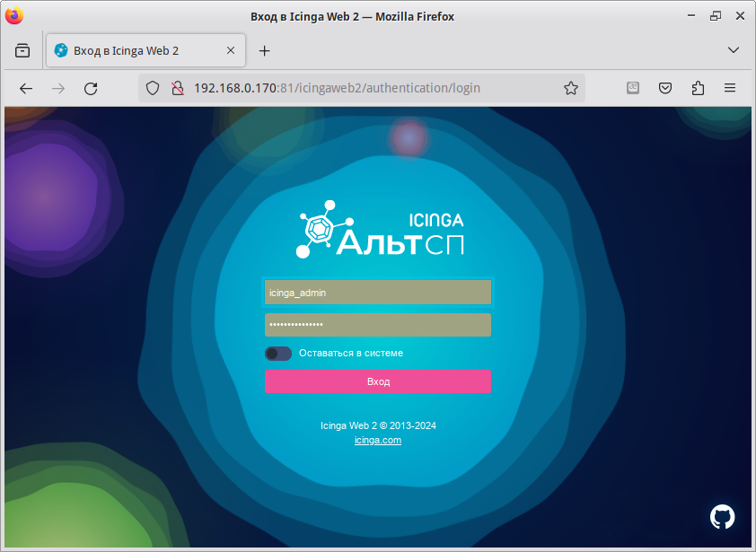Click the GitHub icon in bottom corner
This screenshot has height=552, width=756.
click(x=722, y=516)
